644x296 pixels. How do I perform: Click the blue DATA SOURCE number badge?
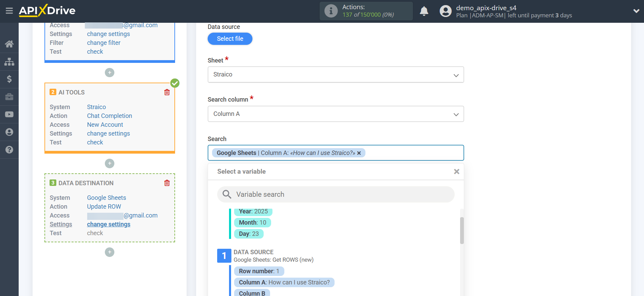tap(224, 256)
